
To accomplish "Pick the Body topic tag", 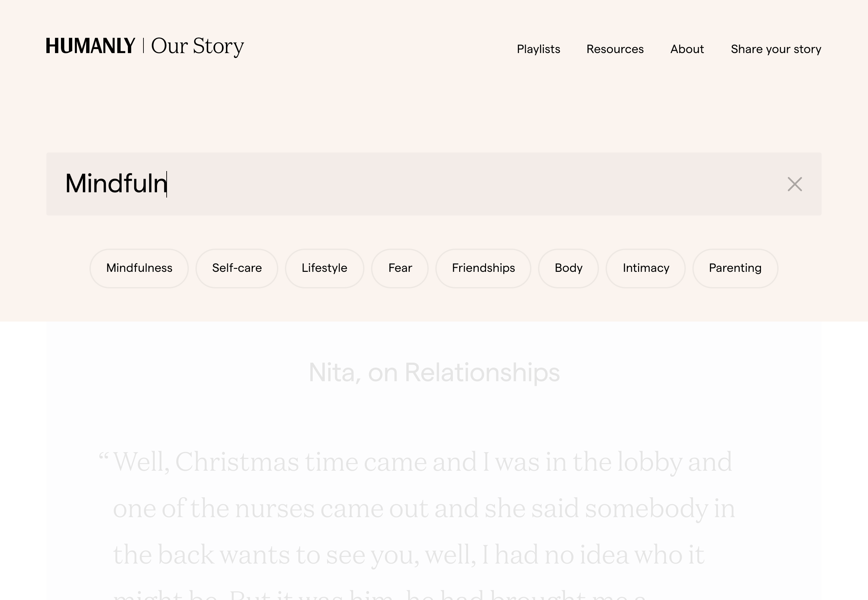I will pyautogui.click(x=568, y=268).
